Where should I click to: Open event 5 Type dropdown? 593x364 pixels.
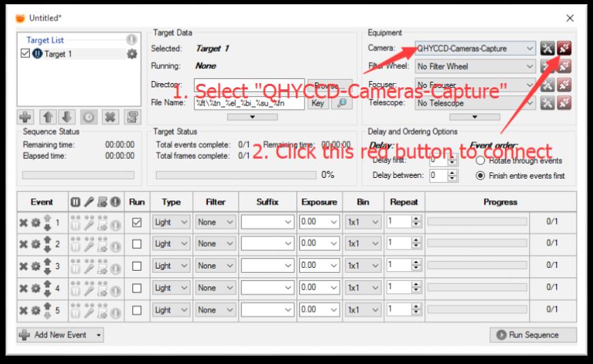(171, 310)
